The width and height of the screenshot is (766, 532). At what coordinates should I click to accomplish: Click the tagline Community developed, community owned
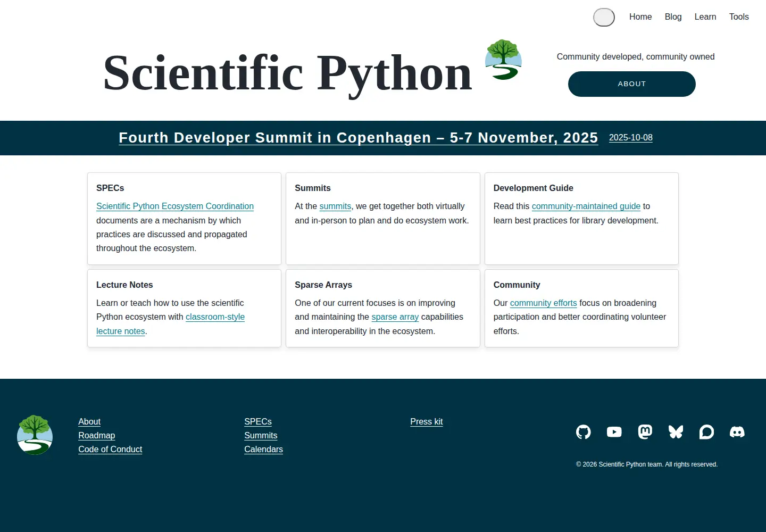click(636, 57)
